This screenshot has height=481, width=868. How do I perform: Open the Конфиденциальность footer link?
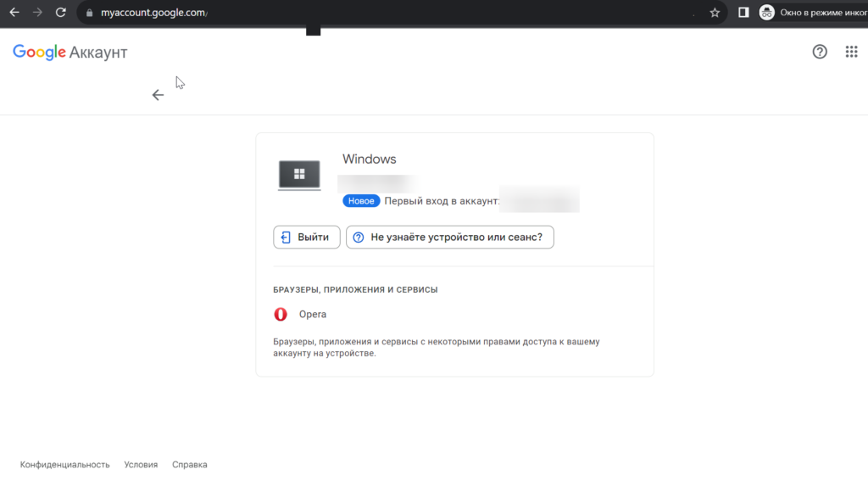click(64, 464)
